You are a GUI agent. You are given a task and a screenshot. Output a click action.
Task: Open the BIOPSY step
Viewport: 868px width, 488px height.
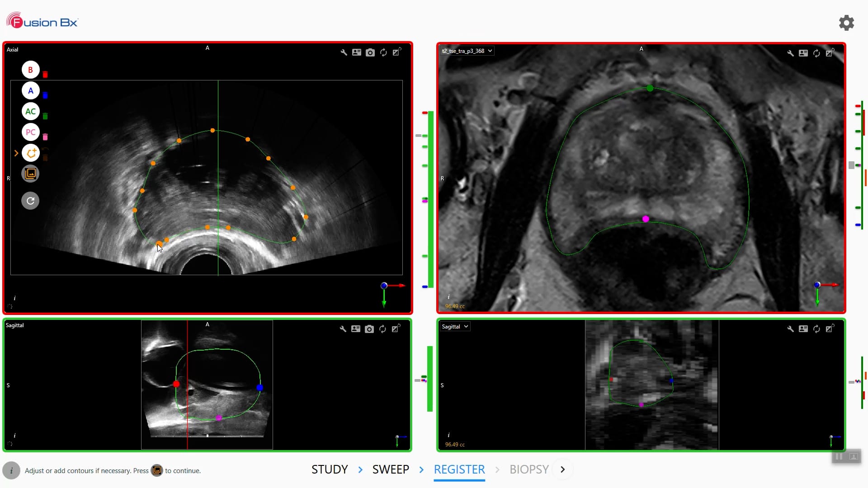point(529,469)
